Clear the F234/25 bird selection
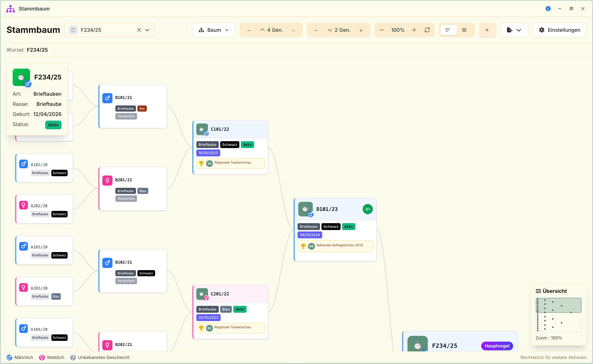The height and width of the screenshot is (364, 593). tap(139, 30)
